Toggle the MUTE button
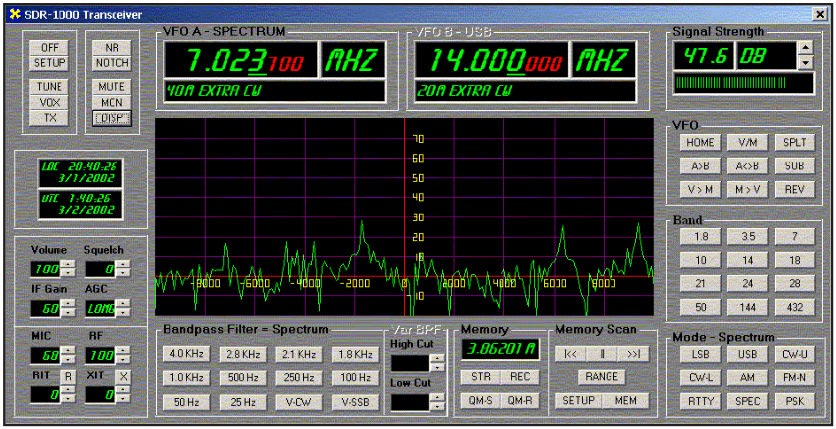Screen dimensions: 836x429 [112, 86]
